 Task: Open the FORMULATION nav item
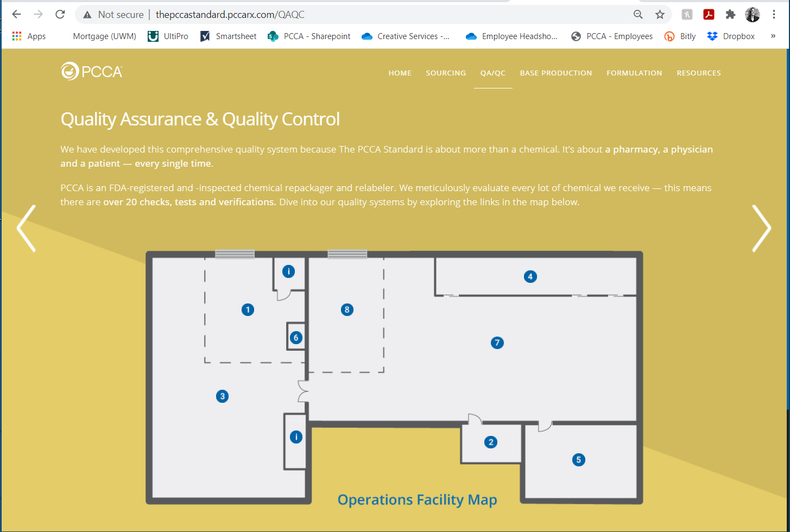point(634,73)
